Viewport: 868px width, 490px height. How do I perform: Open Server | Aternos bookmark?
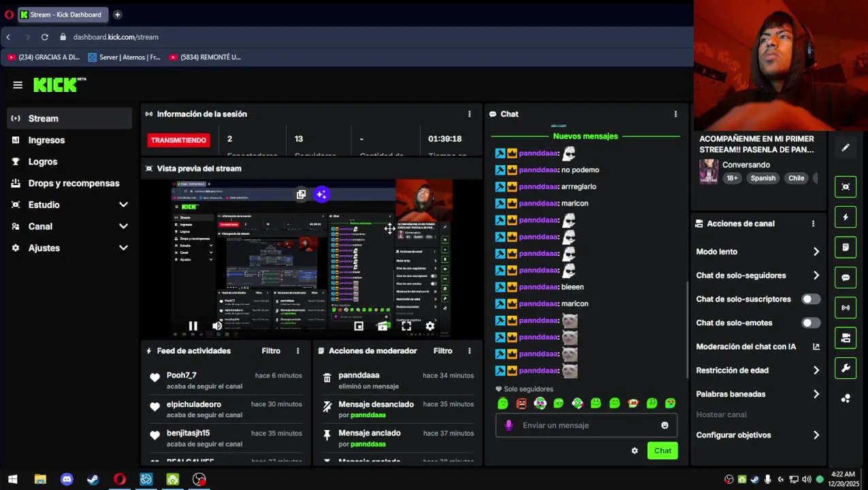click(124, 58)
